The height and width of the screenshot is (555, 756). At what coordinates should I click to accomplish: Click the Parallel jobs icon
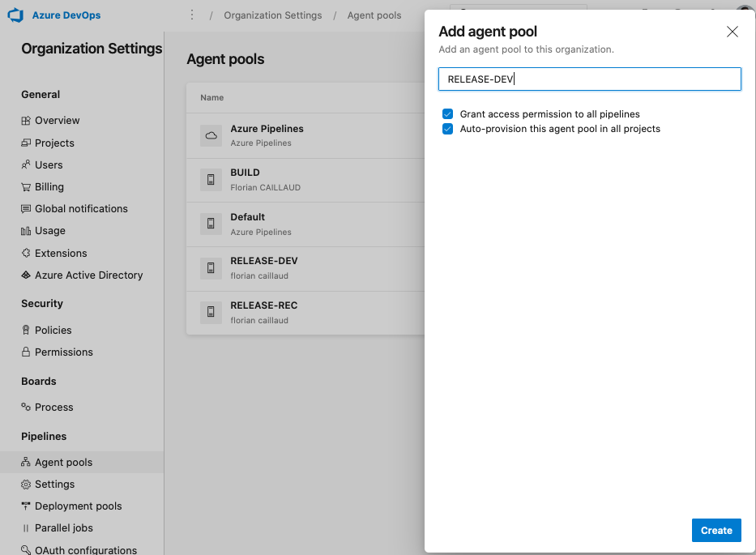tap(26, 528)
